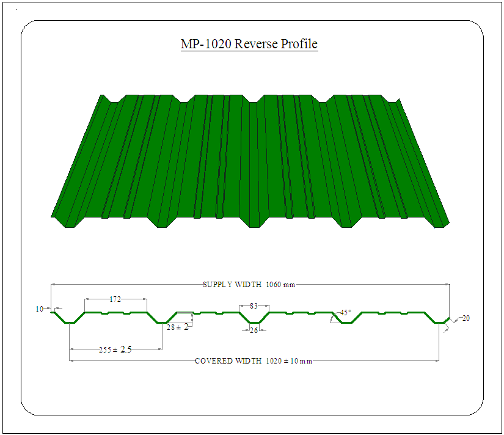Select the "COVERED WIDTH 1020 ± 10 mm" text
This screenshot has width=504, height=435.
pos(253,361)
